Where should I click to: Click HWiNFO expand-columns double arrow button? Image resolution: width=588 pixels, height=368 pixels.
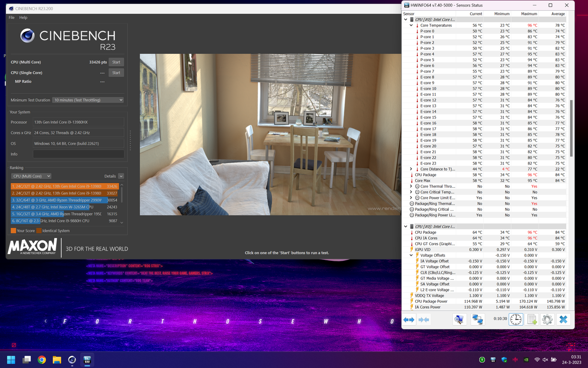tap(409, 320)
